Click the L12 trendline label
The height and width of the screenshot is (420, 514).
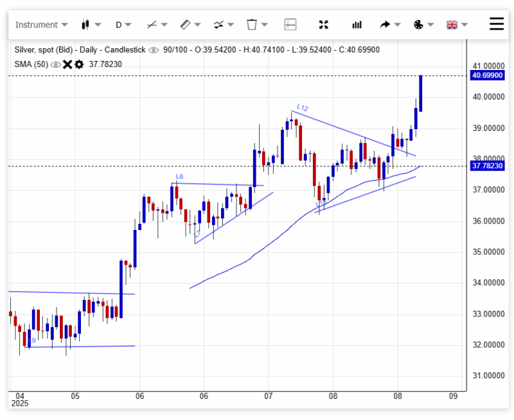point(303,107)
